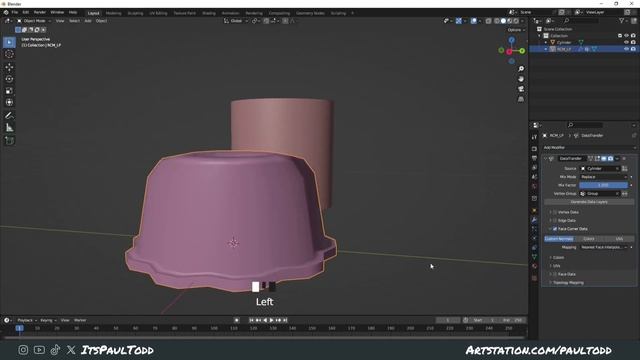
Task: Toggle the camera view icon
Action: (521, 89)
